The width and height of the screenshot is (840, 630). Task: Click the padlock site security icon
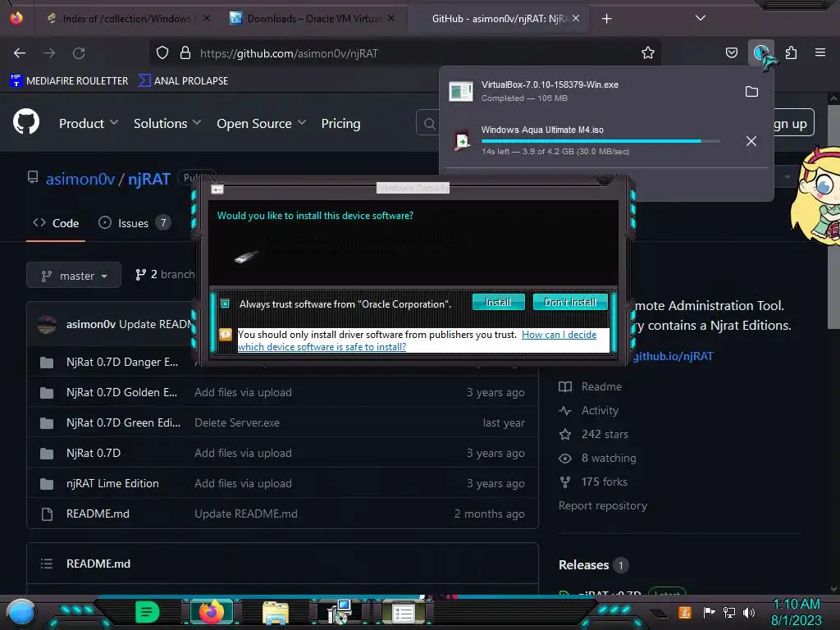click(x=185, y=52)
